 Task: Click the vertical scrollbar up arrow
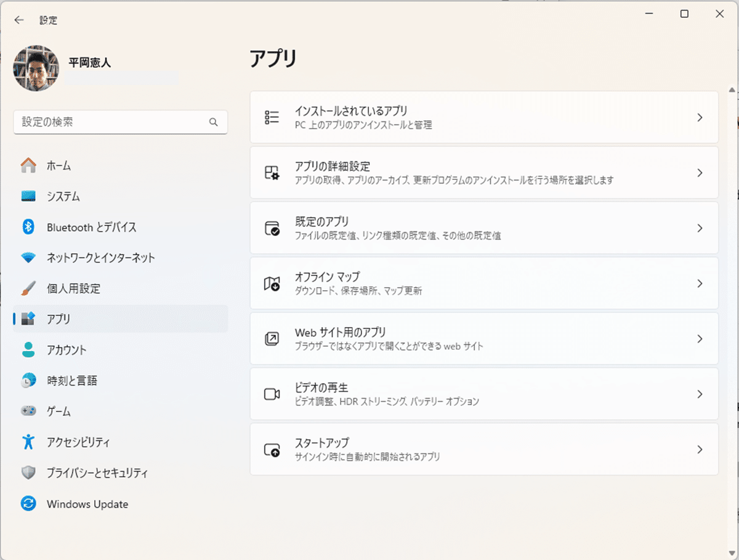pos(732,90)
